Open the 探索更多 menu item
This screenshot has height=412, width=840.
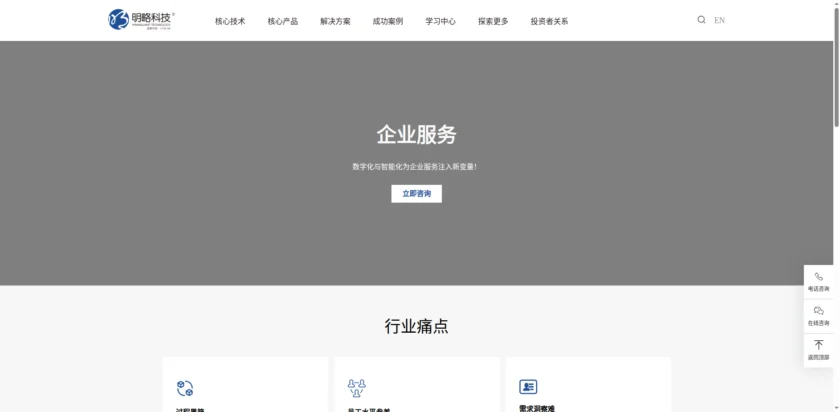point(492,21)
